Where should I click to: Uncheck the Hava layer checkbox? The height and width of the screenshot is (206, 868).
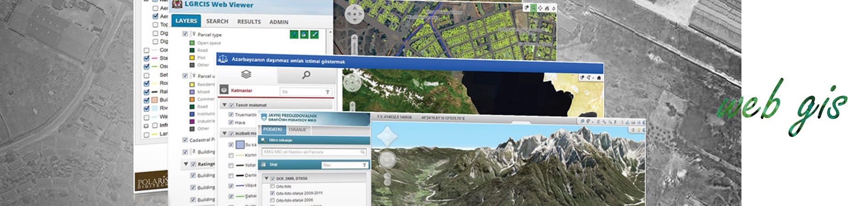pos(231,122)
